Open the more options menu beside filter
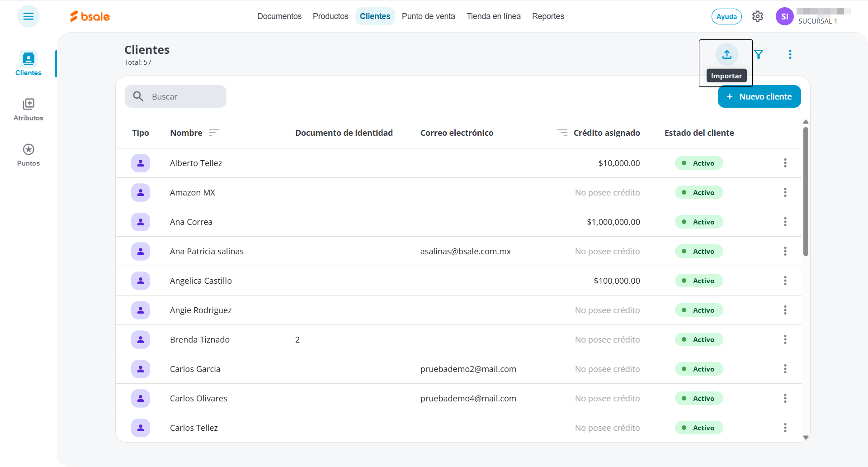Image resolution: width=868 pixels, height=467 pixels. pos(790,54)
